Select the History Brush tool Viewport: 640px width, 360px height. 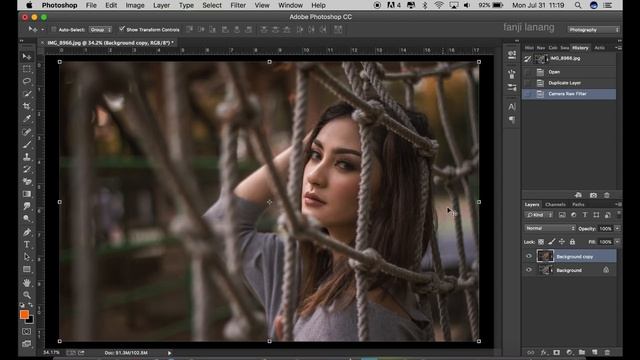[27, 169]
